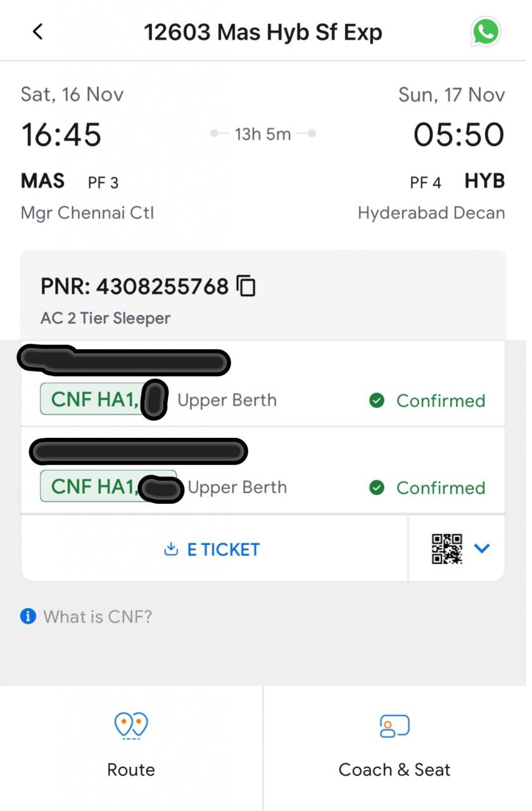This screenshot has width=532, height=811.
Task: Tap first passenger's Confirmed check icon
Action: tap(377, 400)
